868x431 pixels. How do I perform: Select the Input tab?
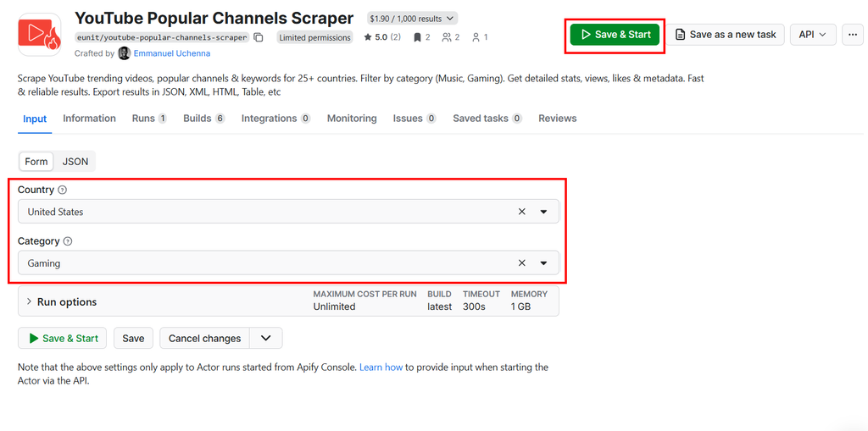point(35,119)
